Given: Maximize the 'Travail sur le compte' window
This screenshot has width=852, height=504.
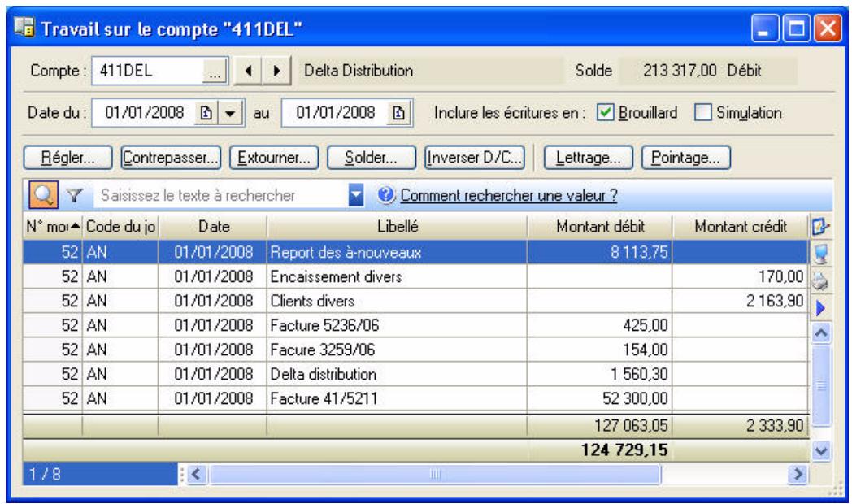Looking at the screenshot, I should [796, 28].
